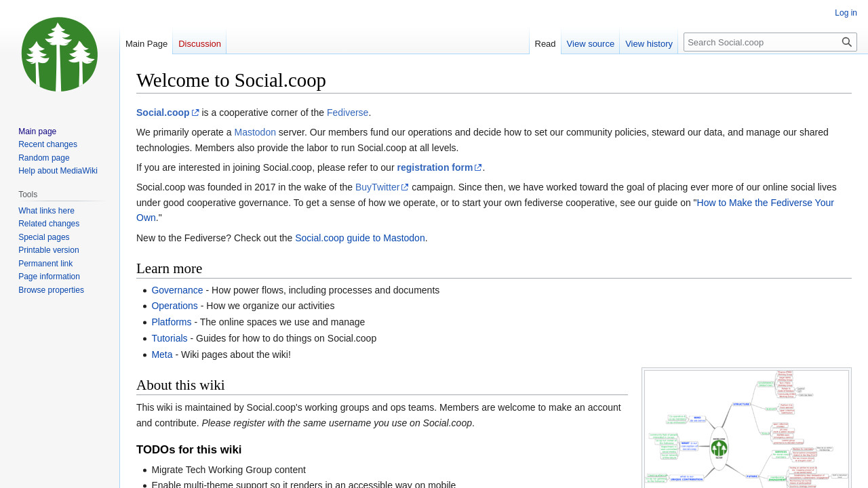Visit the BuyTwitter external link
The height and width of the screenshot is (488, 868).
pos(377,187)
